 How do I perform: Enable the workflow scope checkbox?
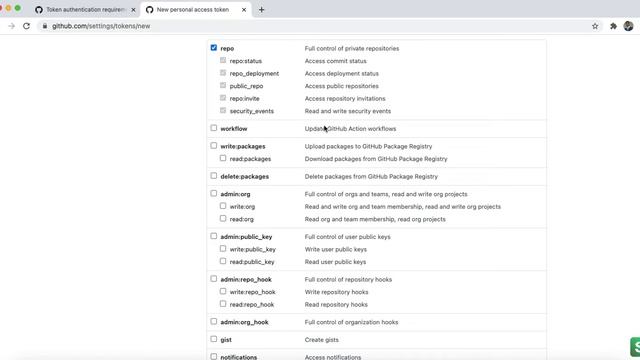213,128
